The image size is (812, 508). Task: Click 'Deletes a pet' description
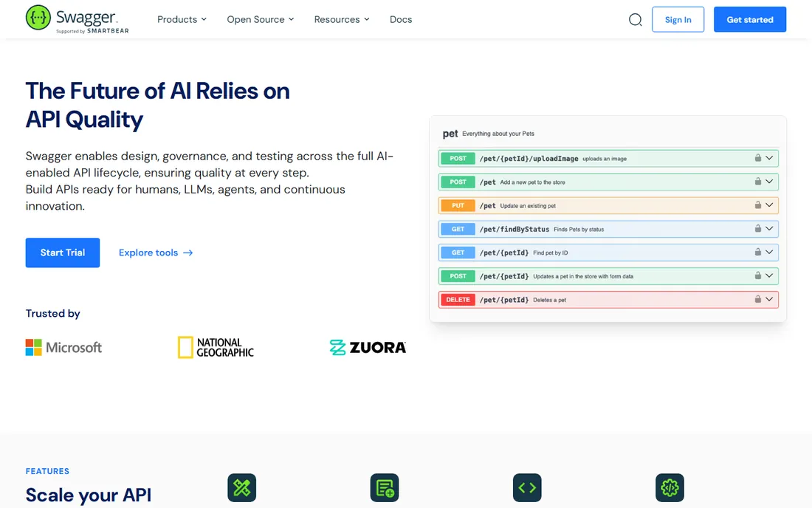point(549,300)
